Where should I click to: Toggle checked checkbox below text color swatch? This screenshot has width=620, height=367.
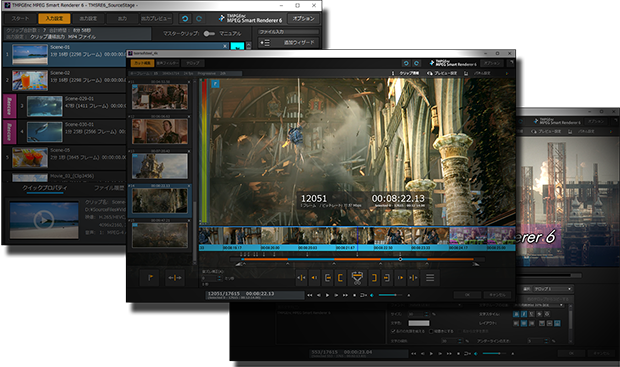pyautogui.click(x=393, y=331)
